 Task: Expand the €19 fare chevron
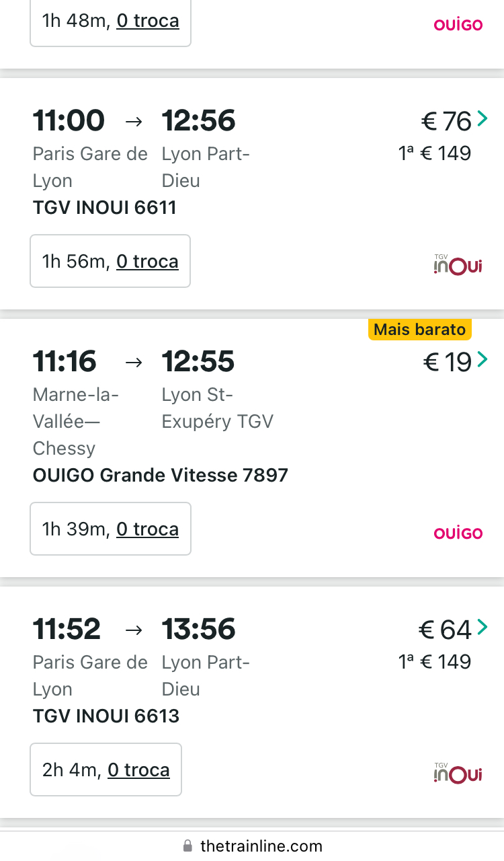pyautogui.click(x=482, y=361)
